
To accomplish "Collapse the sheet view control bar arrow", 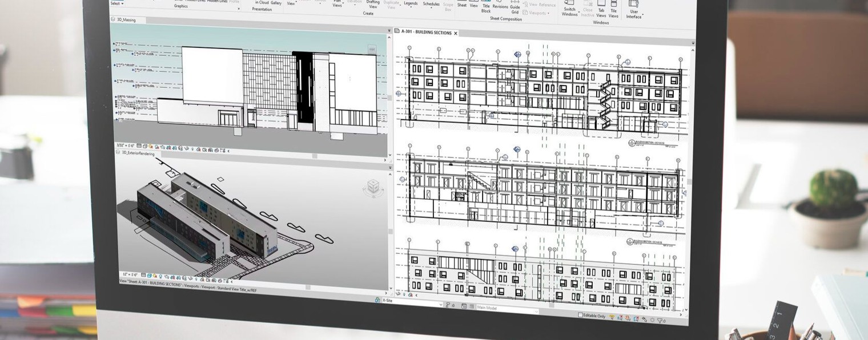I will (x=417, y=295).
